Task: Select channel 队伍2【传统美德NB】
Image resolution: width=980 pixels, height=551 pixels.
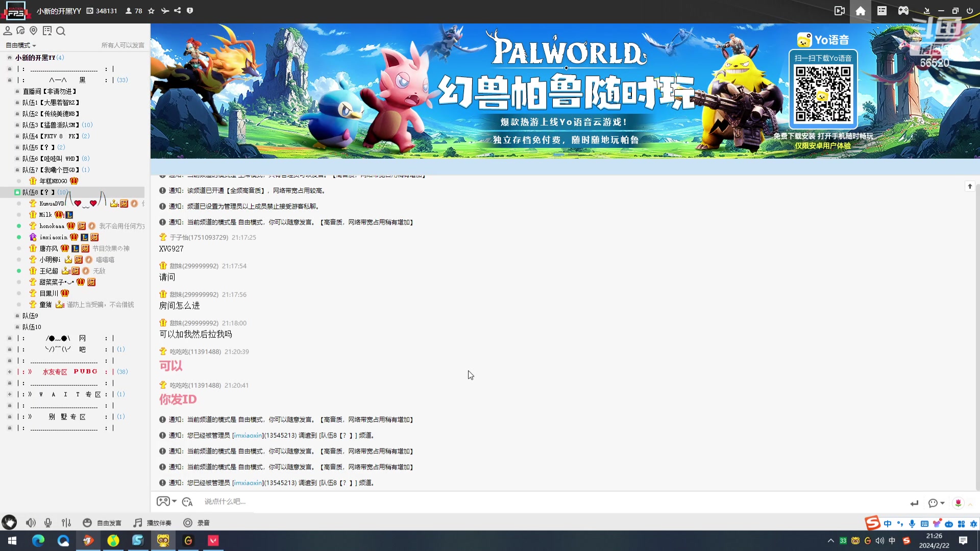Action: point(51,114)
